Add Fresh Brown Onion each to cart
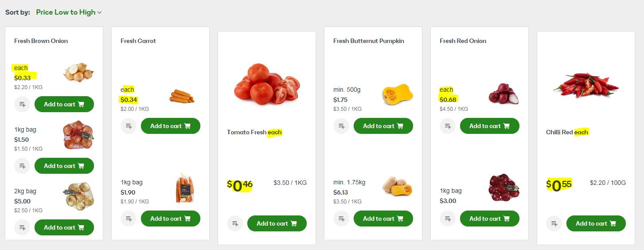The height and width of the screenshot is (250, 644). 64,104
